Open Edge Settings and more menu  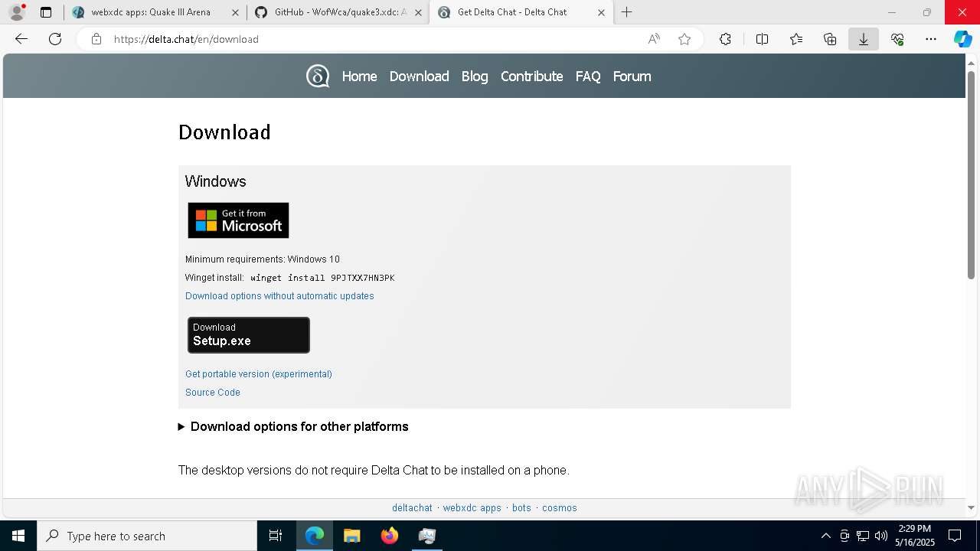point(931,39)
